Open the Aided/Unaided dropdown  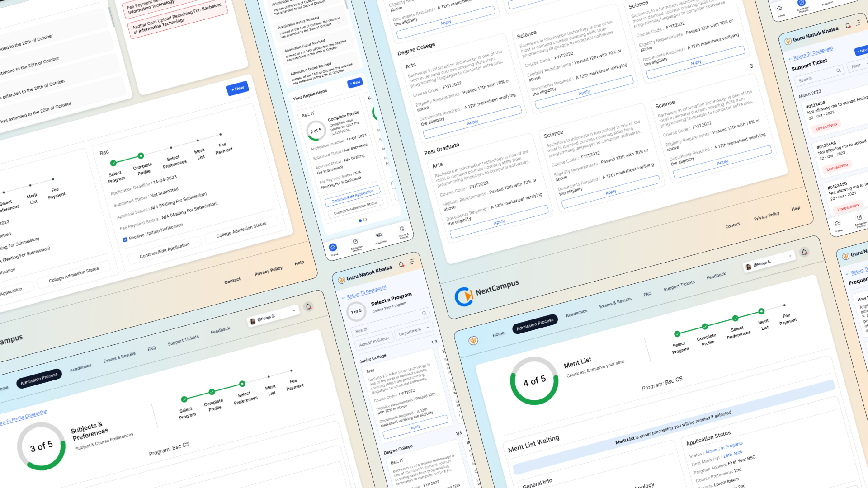coord(373,341)
